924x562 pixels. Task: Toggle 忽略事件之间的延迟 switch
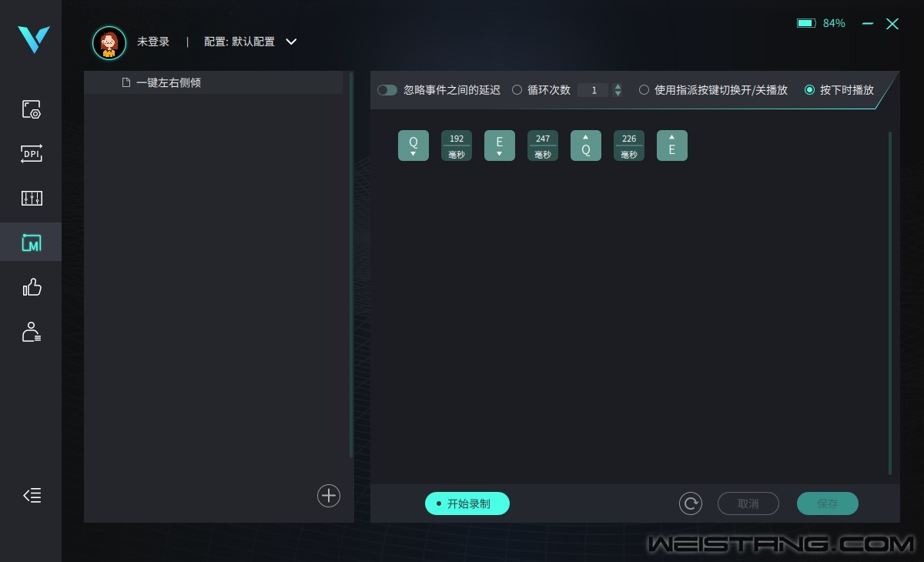[387, 90]
